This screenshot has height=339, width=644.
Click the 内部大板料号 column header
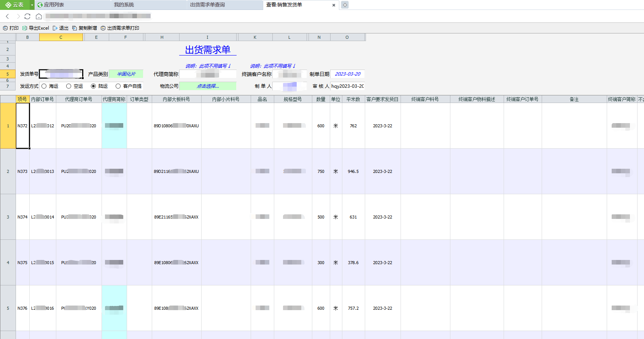point(177,99)
